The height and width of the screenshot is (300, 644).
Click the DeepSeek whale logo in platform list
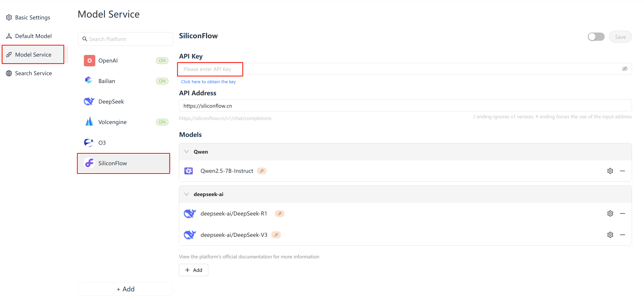(89, 101)
